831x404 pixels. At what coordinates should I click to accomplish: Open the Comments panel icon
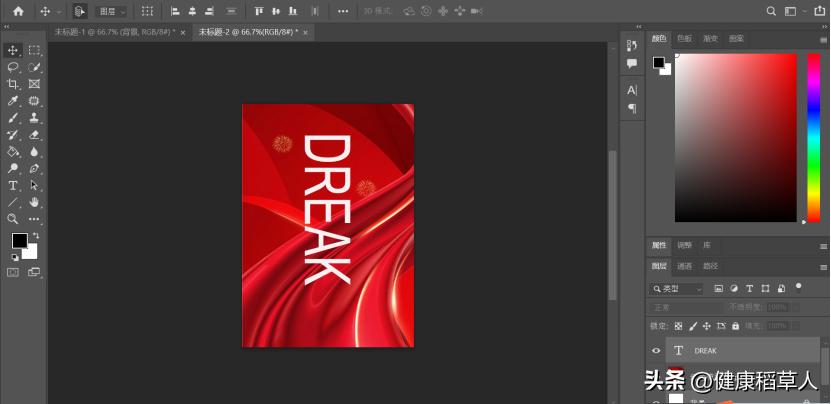coord(632,64)
